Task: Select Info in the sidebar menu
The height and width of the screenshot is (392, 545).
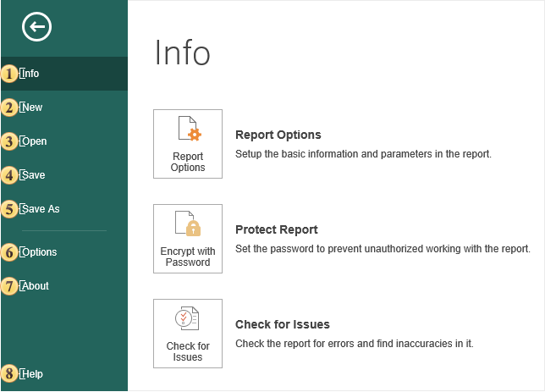Action: coord(31,74)
